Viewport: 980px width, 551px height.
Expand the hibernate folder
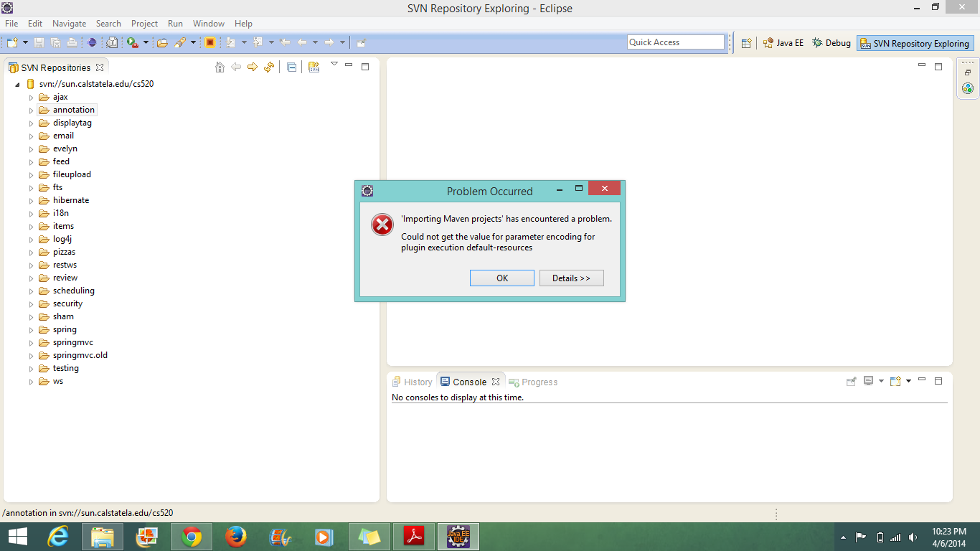point(31,201)
